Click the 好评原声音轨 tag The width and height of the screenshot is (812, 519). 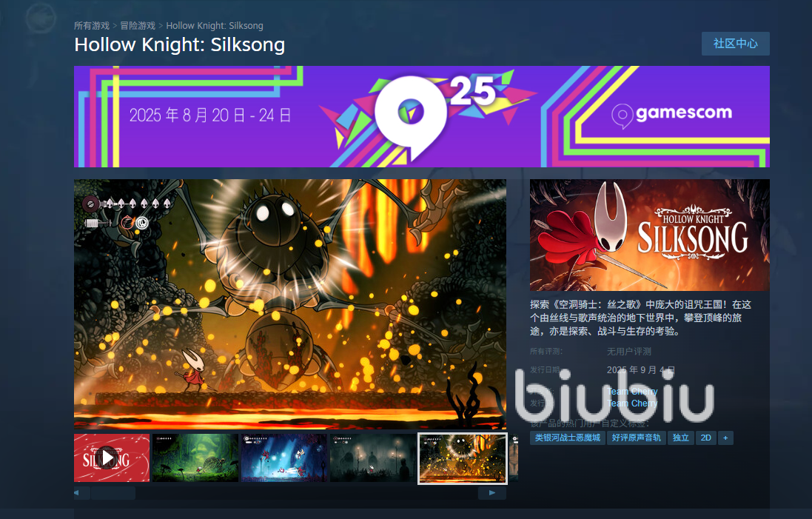pos(637,438)
